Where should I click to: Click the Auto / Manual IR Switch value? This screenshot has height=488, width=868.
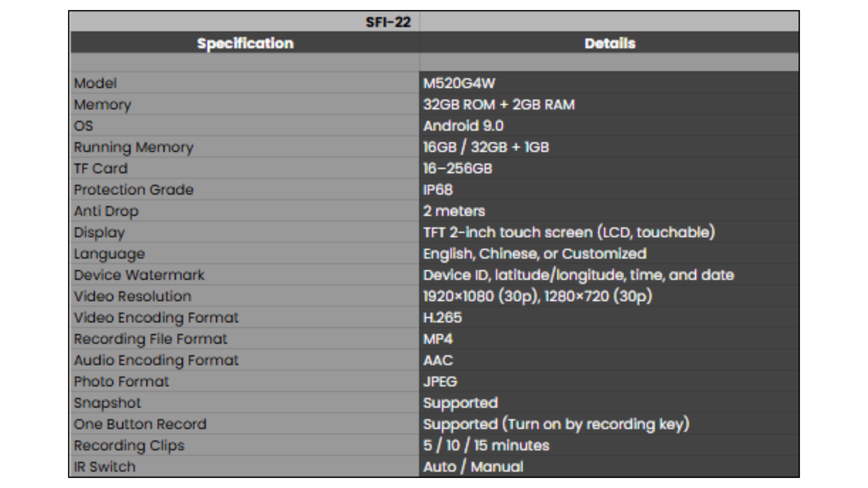tap(473, 467)
